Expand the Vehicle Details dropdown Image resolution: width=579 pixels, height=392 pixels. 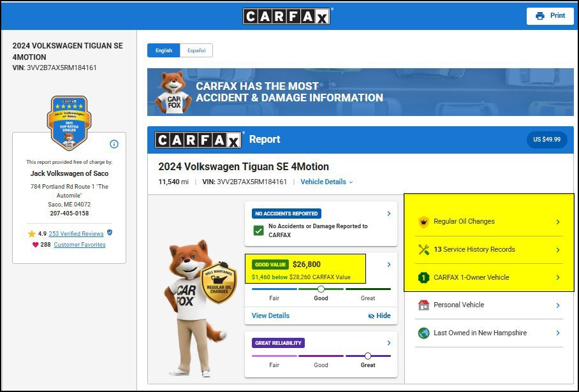[x=326, y=182]
